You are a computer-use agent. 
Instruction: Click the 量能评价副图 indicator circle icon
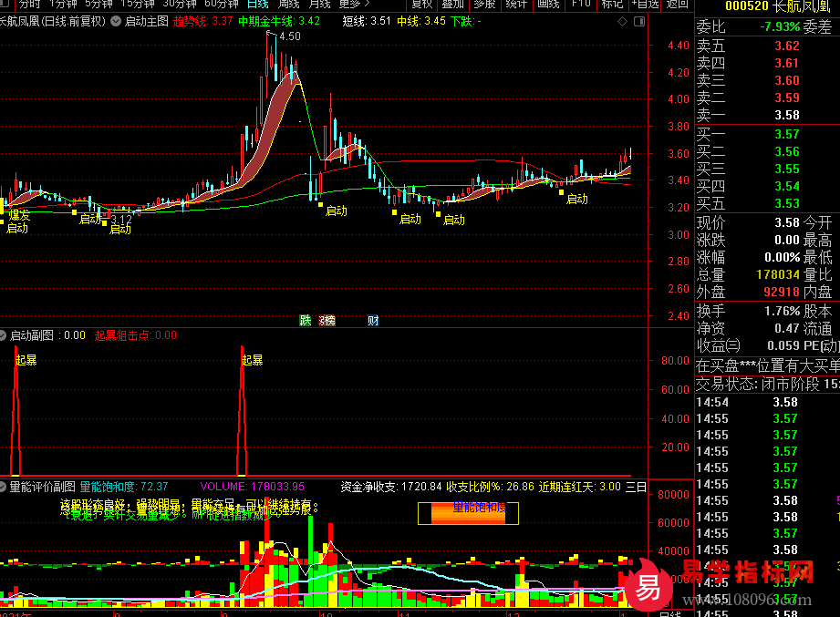pos(5,487)
